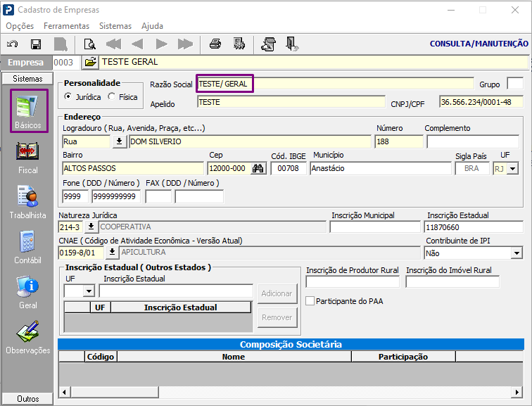Click the help person toolbar icon
This screenshot has width=532, height=406.
[268, 44]
